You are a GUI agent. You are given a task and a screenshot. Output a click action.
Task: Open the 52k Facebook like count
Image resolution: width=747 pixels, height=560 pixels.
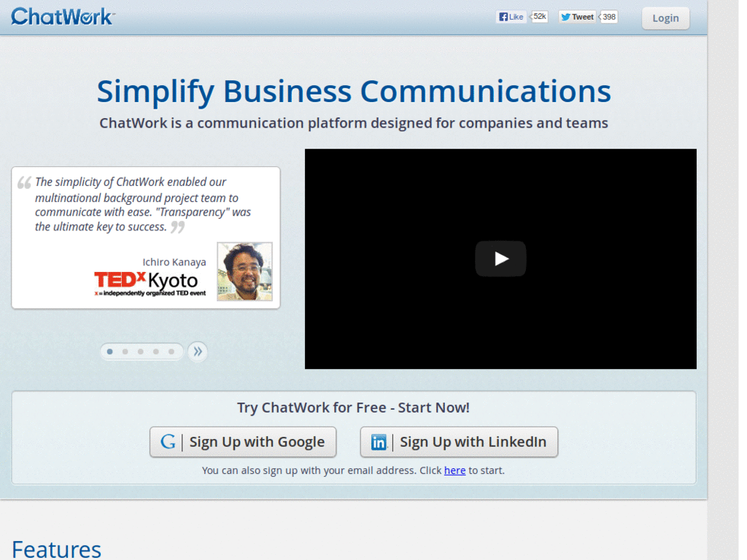[x=539, y=17]
